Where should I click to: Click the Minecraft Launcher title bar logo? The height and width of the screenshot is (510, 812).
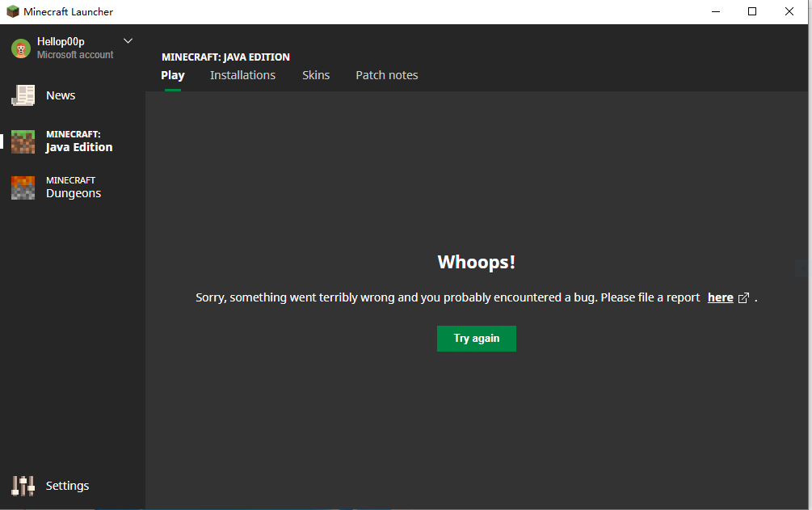point(12,11)
